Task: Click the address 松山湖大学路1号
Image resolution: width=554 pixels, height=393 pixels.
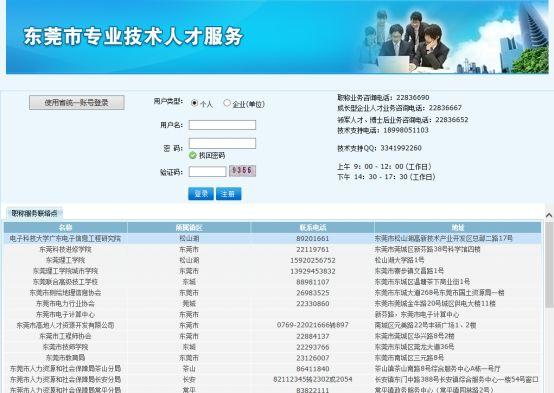Action: [400, 260]
